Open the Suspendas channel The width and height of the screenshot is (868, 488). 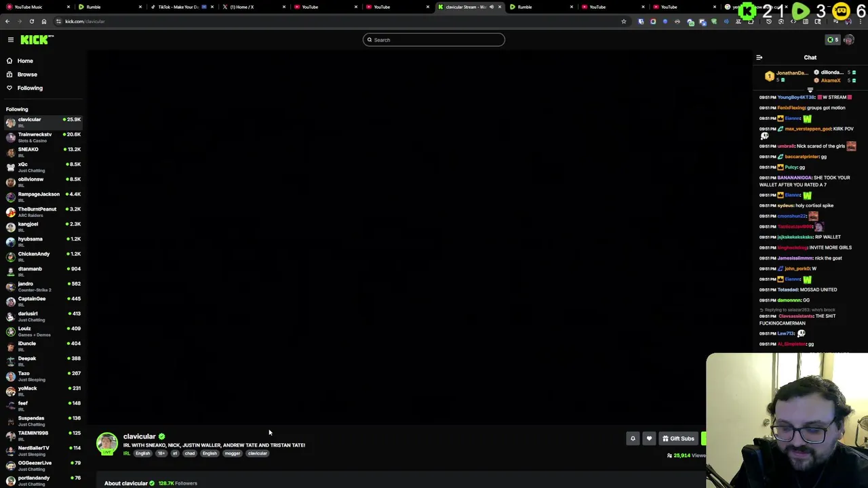point(43,420)
